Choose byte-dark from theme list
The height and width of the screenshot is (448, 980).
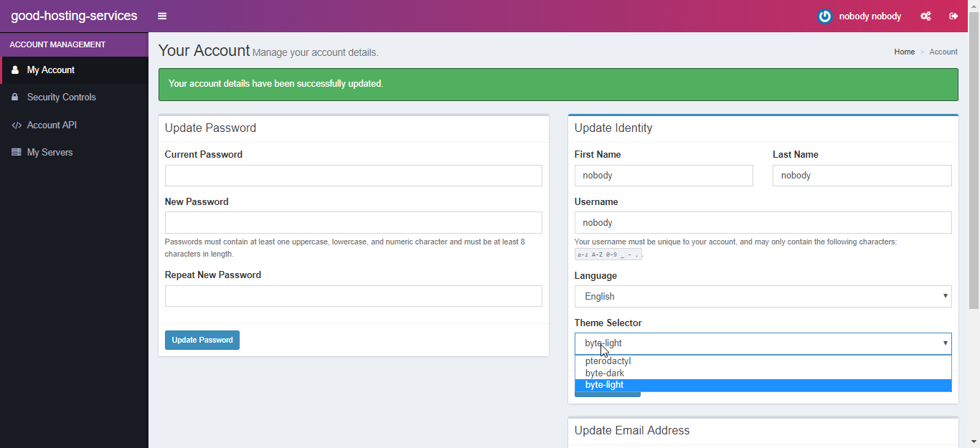[604, 373]
